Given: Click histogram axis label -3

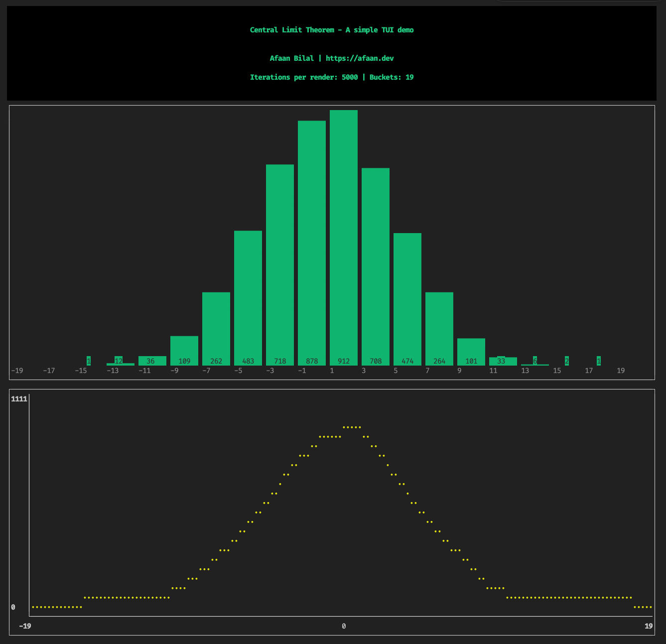Looking at the screenshot, I should 270,371.
